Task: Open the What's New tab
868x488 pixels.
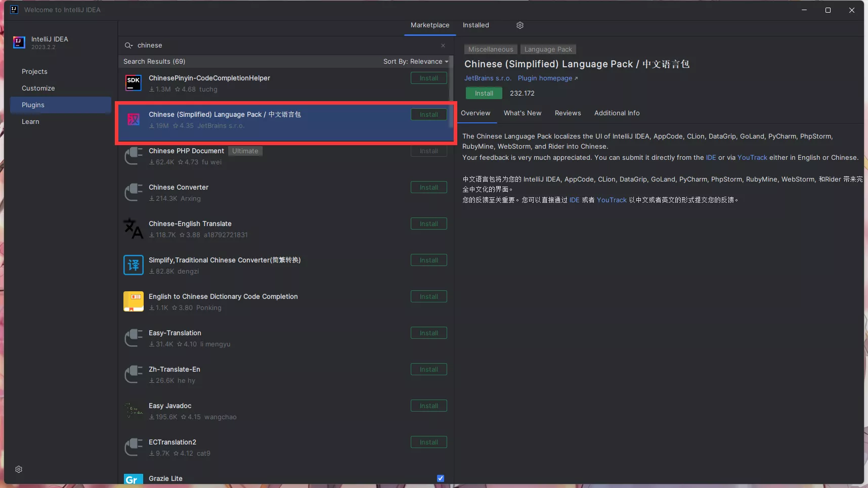Action: coord(522,113)
